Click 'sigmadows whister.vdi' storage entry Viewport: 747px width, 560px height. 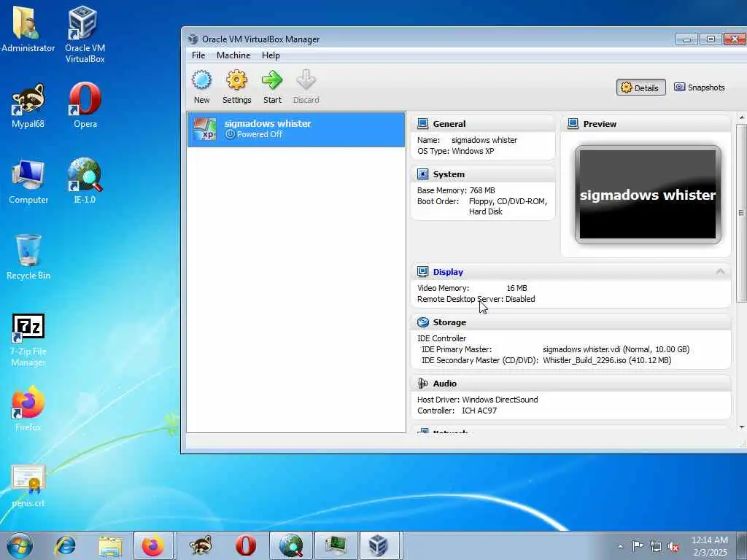pyautogui.click(x=616, y=349)
